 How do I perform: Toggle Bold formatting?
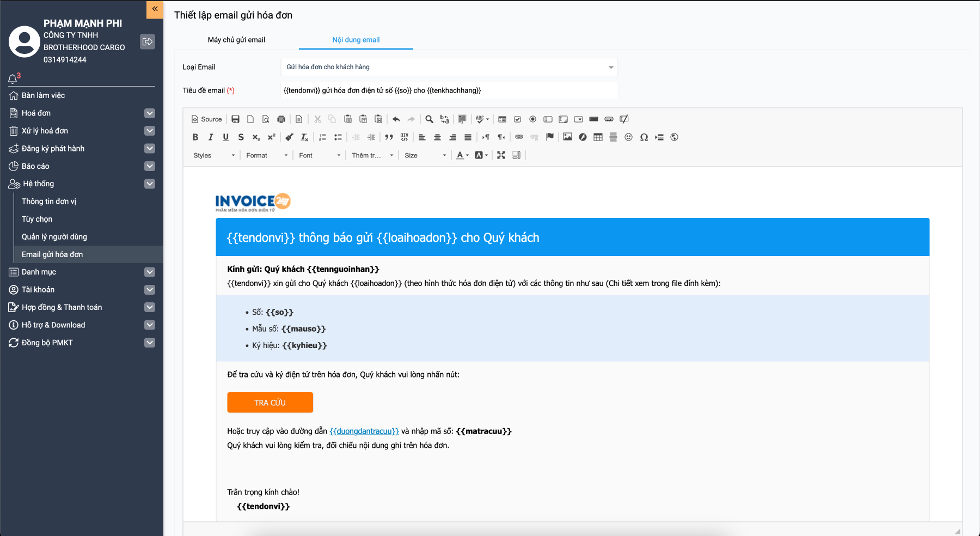(195, 137)
